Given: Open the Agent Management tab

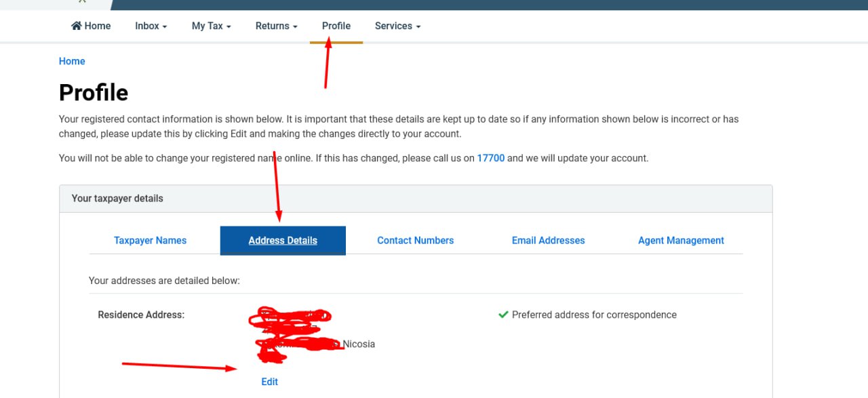Looking at the screenshot, I should pyautogui.click(x=681, y=240).
